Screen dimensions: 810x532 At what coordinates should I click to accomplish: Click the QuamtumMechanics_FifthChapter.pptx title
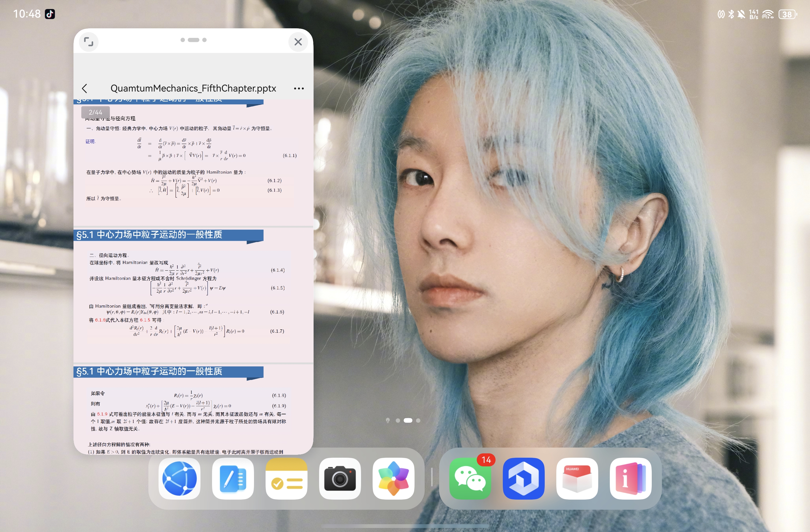193,88
